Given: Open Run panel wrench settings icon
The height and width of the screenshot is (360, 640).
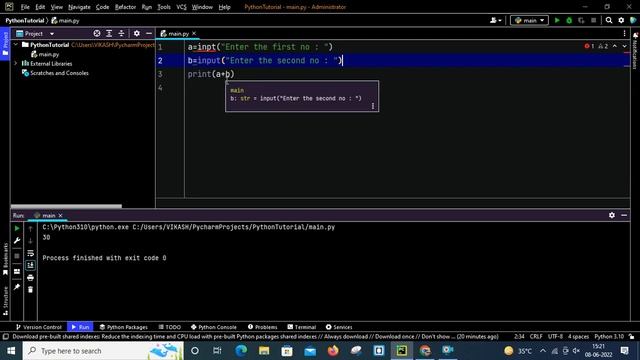Looking at the screenshot, I should pos(17,241).
